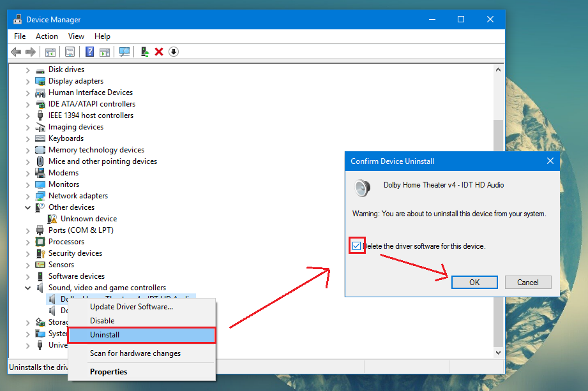Click the Sensors icon
Viewport: 588px width, 391px height.
[40, 265]
